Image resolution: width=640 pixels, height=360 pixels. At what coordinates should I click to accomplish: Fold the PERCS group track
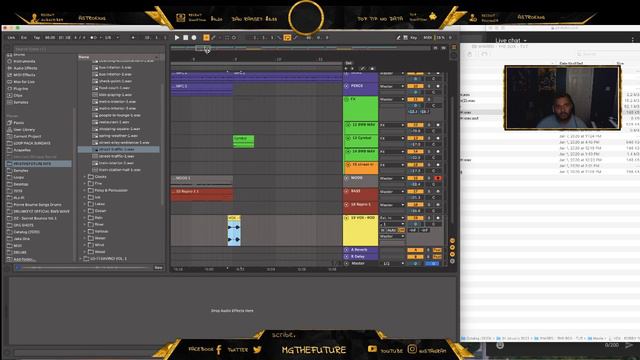(347, 86)
